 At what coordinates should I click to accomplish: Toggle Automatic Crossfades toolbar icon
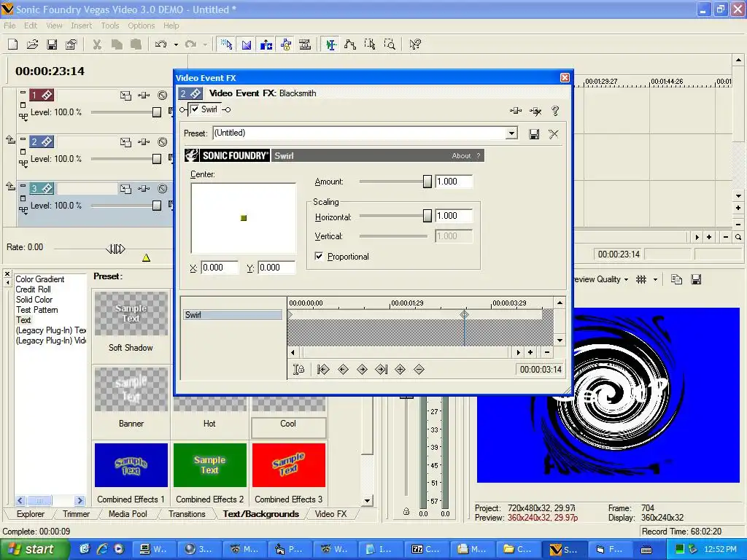(247, 44)
